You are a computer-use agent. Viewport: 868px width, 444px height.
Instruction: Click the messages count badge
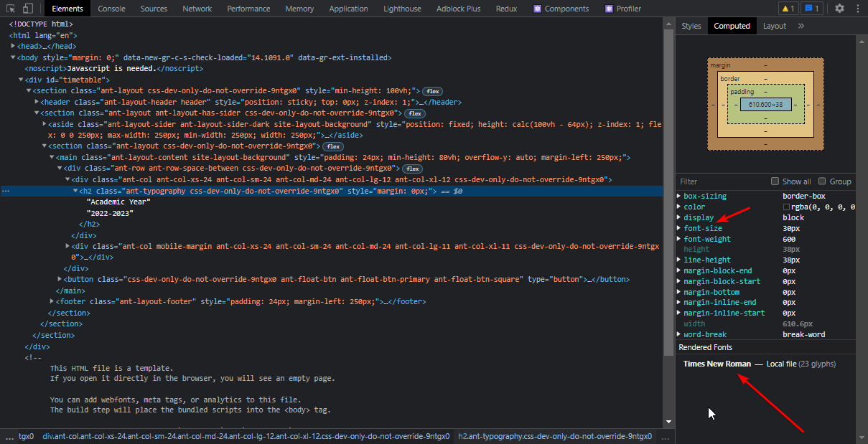(811, 9)
